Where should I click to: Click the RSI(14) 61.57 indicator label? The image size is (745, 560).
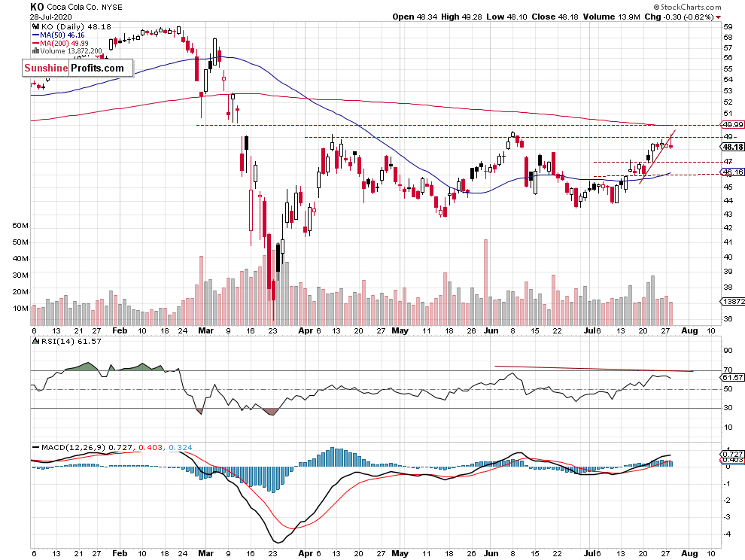(71, 341)
